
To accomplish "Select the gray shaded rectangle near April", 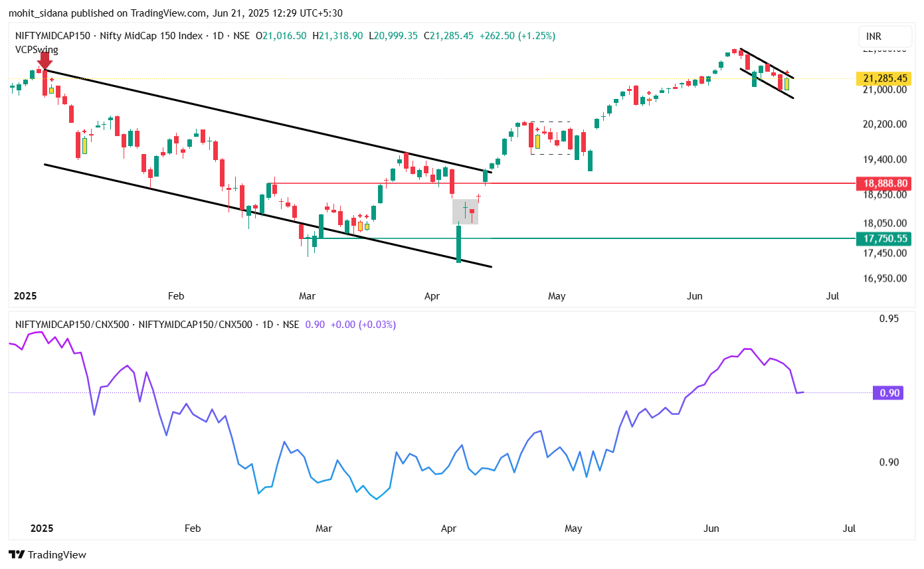I will coord(465,211).
